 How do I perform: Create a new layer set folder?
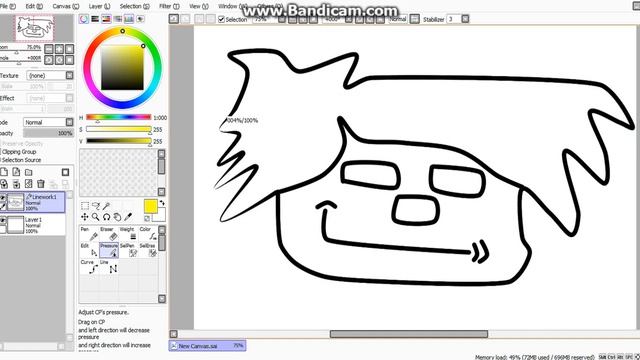pyautogui.click(x=29, y=172)
